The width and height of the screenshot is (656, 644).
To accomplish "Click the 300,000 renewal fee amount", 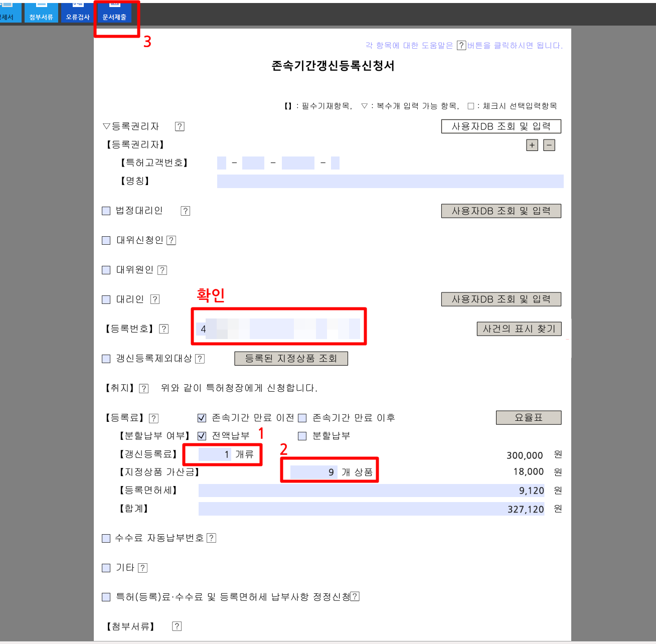I will (525, 455).
